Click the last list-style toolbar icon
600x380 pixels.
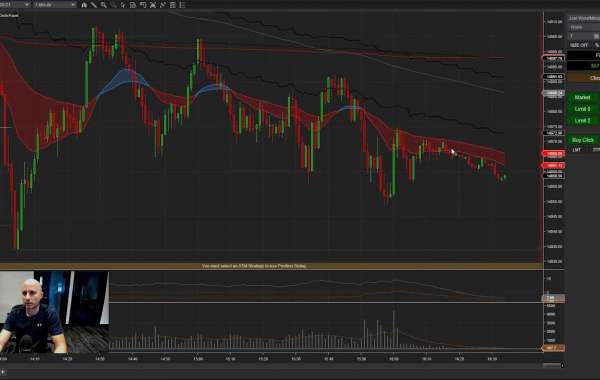pos(182,5)
